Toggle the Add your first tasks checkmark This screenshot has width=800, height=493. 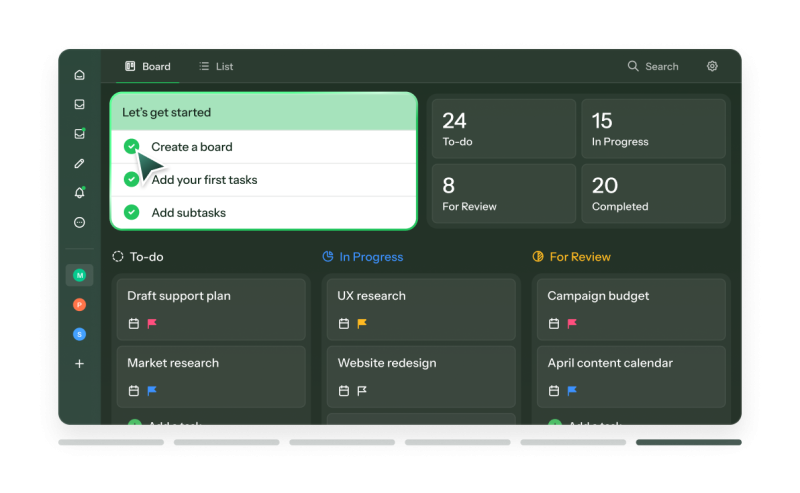132,180
